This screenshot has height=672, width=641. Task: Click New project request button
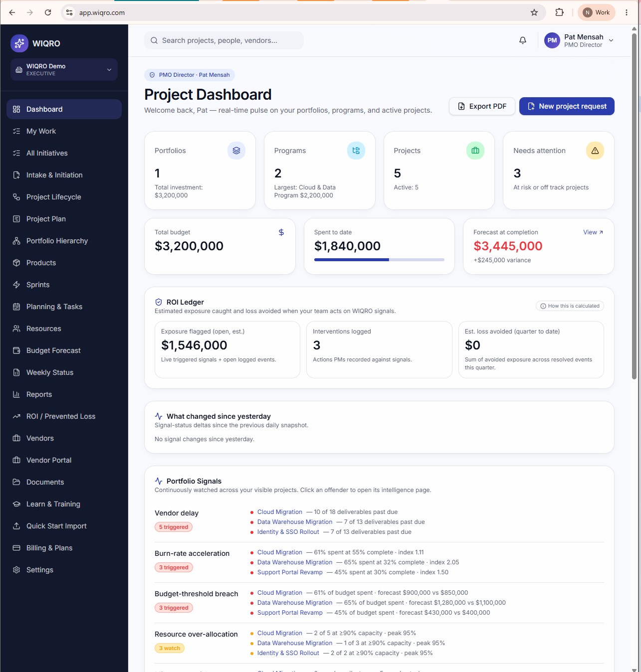(567, 106)
